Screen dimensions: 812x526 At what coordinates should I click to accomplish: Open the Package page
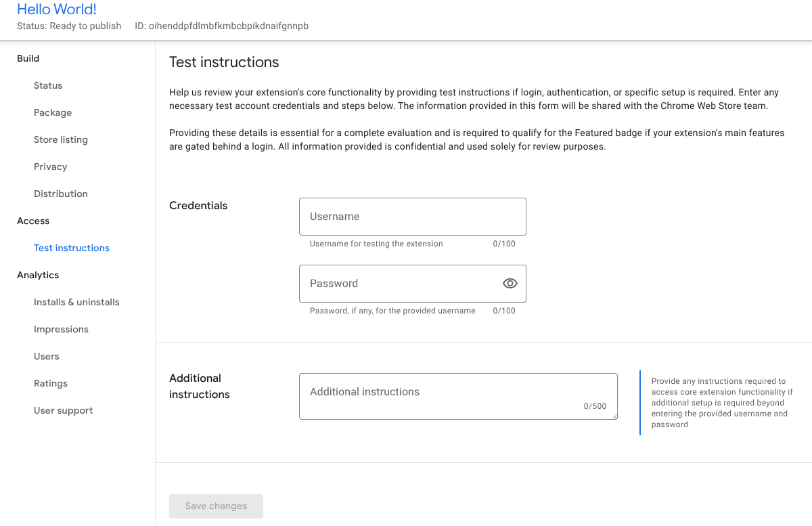(52, 112)
